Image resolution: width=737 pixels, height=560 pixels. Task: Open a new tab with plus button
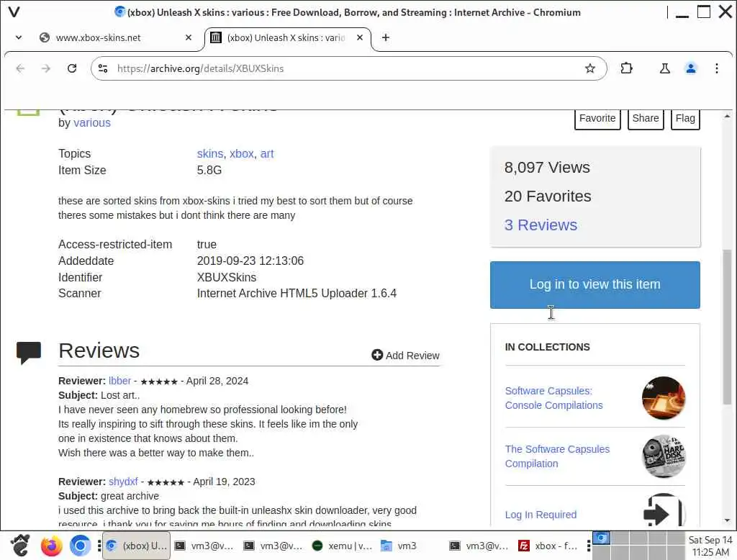(x=386, y=37)
